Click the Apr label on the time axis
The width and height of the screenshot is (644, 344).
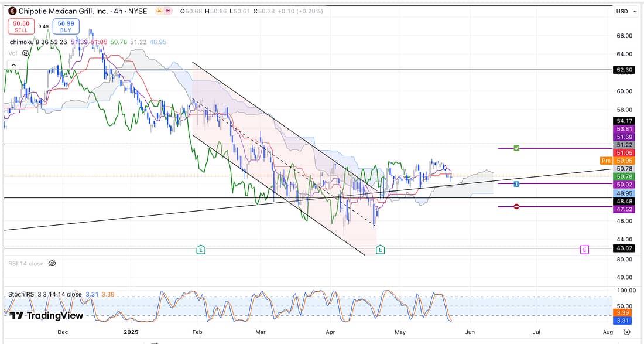pos(330,332)
